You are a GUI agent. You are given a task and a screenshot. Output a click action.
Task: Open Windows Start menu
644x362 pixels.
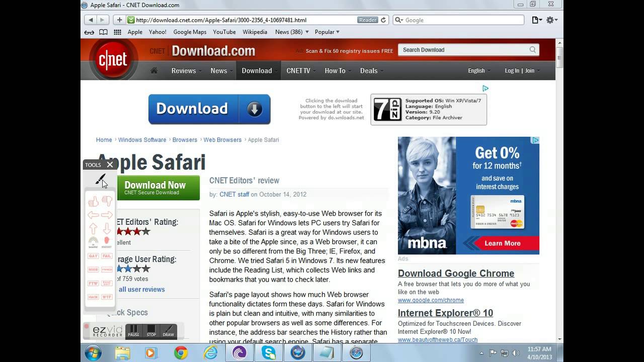tap(93, 353)
